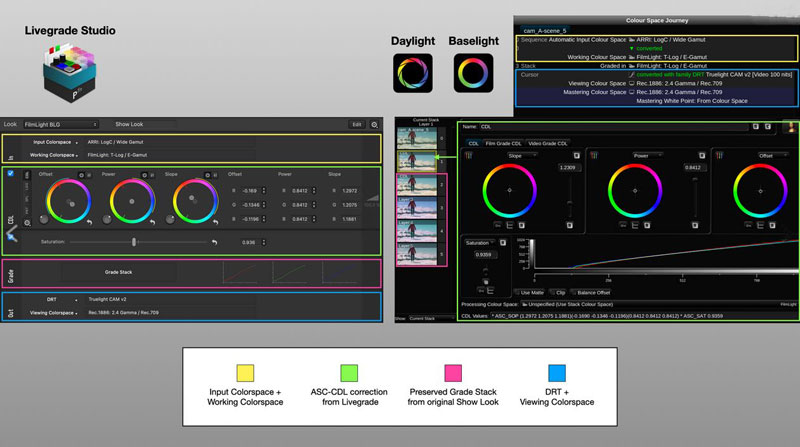Select Mastering Colour Space row

657,92
